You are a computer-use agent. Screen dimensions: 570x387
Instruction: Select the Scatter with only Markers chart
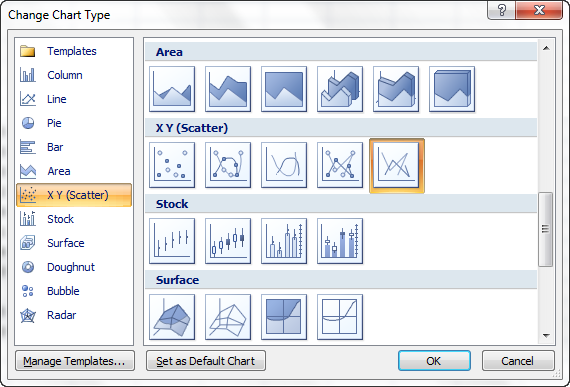172,165
